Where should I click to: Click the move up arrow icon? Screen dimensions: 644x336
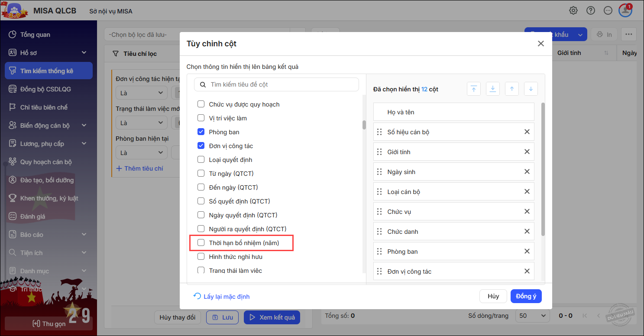tap(511, 89)
